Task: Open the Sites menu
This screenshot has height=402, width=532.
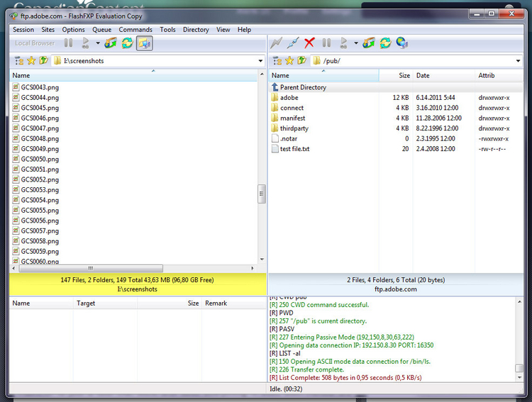Action: click(48, 30)
